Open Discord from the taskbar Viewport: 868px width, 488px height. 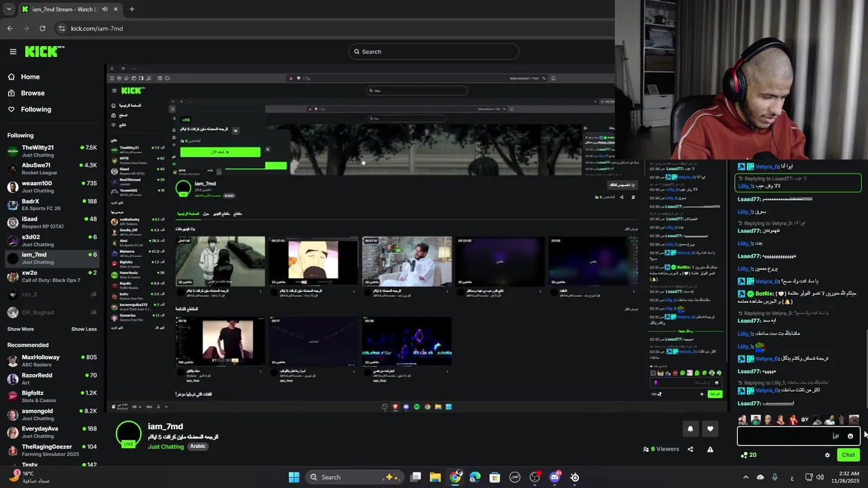click(x=555, y=477)
